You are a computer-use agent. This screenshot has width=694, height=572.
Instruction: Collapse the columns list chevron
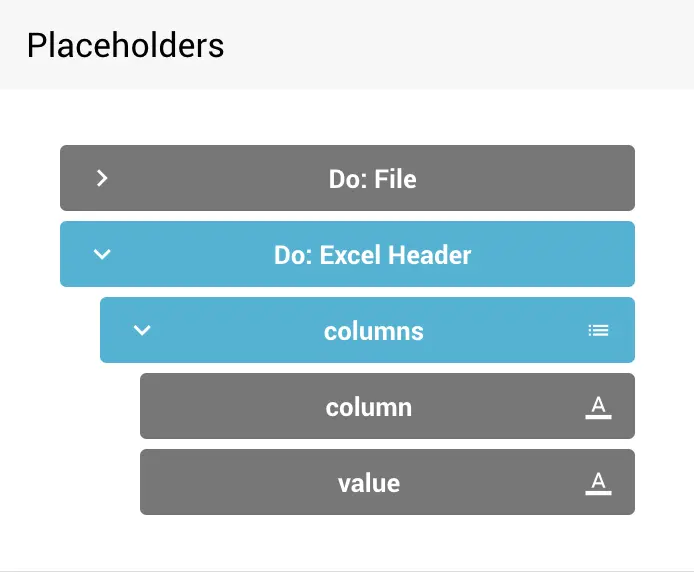(x=142, y=330)
